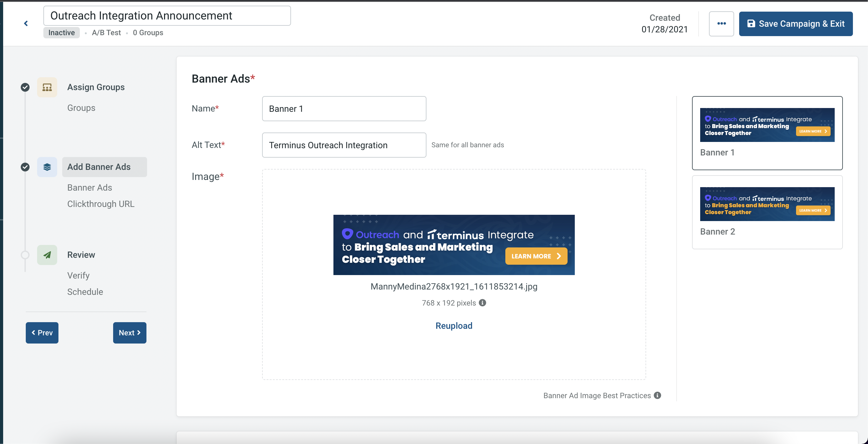Screen dimensions: 868x444
Task: Click the file name MannyMedina2768x1921_1611853214.jpg
Action: pyautogui.click(x=454, y=286)
